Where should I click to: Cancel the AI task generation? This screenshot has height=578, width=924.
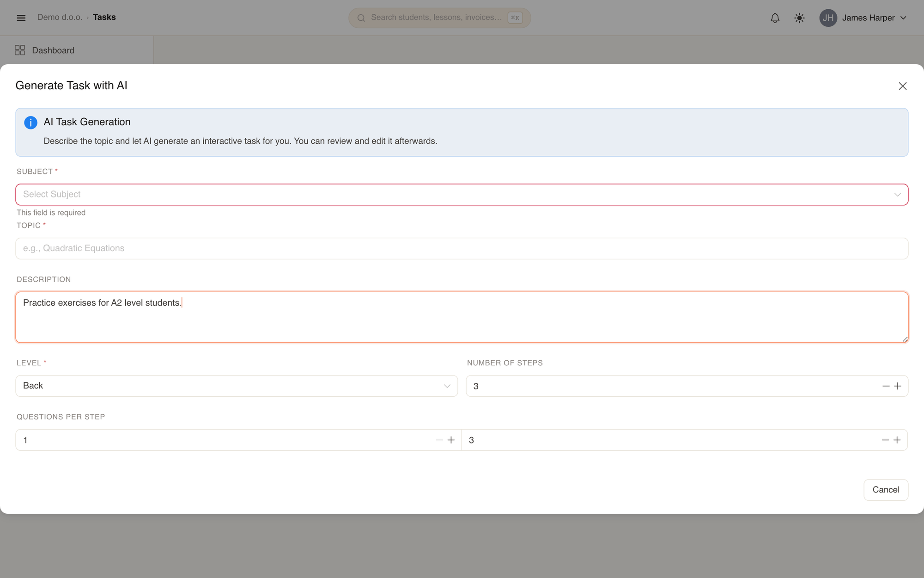click(x=886, y=490)
